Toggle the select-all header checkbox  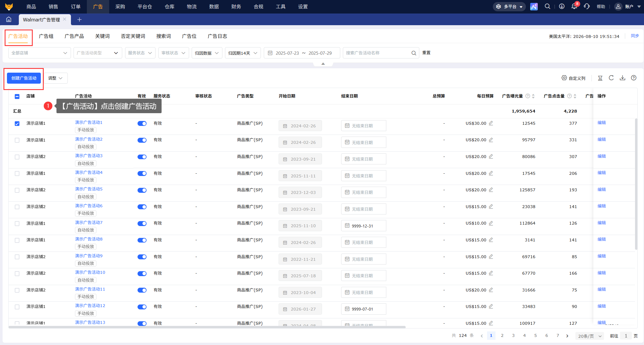(x=17, y=96)
